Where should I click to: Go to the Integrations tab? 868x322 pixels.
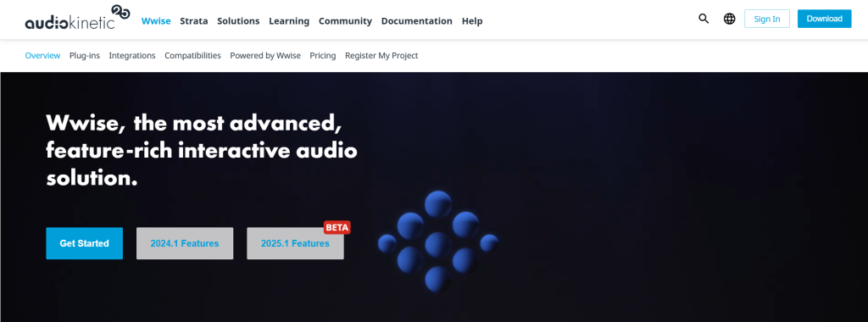click(x=132, y=55)
